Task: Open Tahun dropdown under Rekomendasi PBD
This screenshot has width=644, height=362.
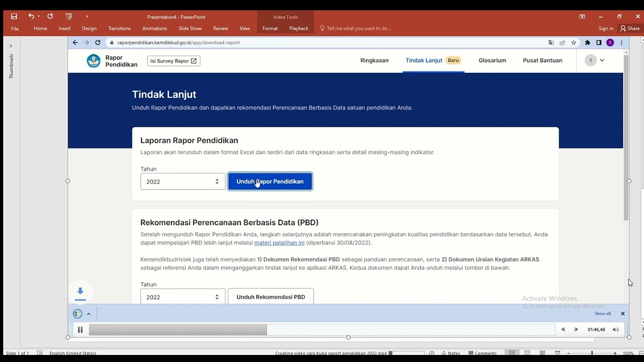Action: tap(183, 297)
